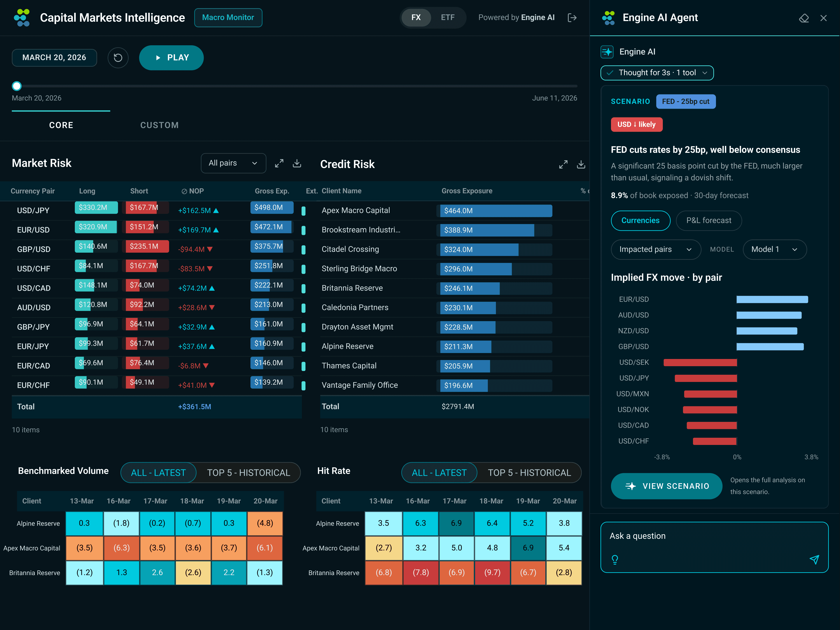Select the P&L forecast view pill

(x=709, y=221)
